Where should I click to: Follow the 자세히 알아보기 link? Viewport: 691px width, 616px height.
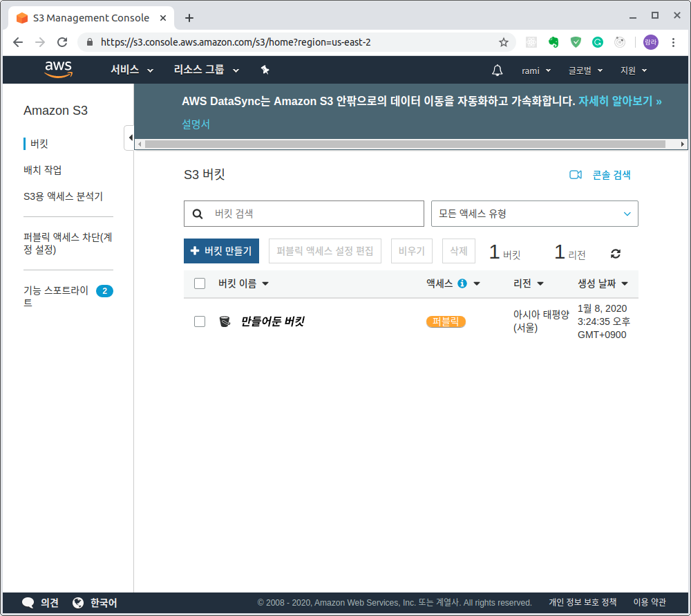(620, 102)
